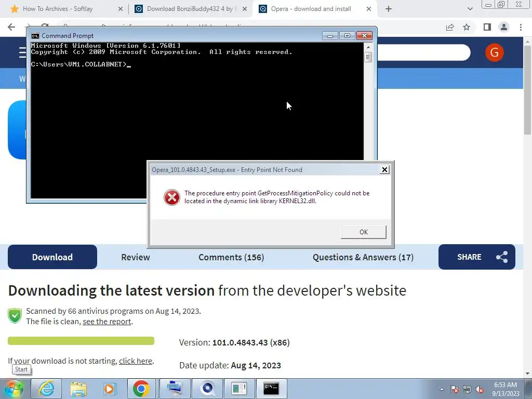Viewport: 532px width, 399px height.
Task: Open Windows Media Player from taskbar
Action: coord(110,389)
